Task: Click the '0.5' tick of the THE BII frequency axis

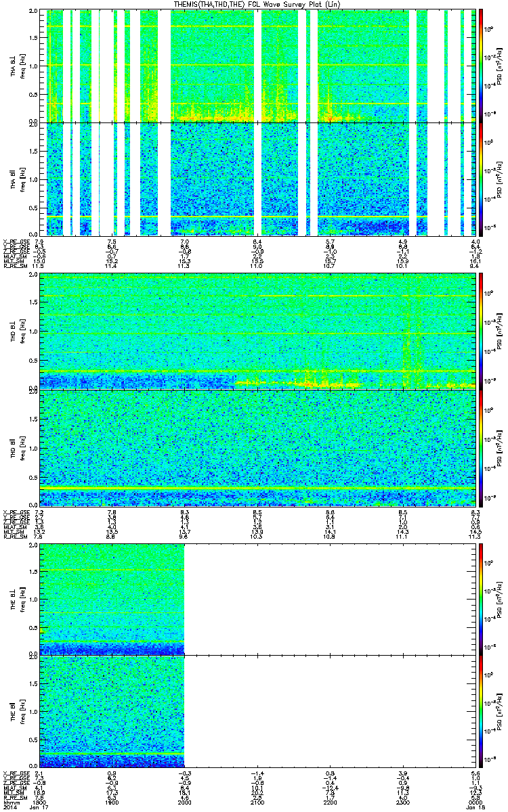Action: point(33,740)
